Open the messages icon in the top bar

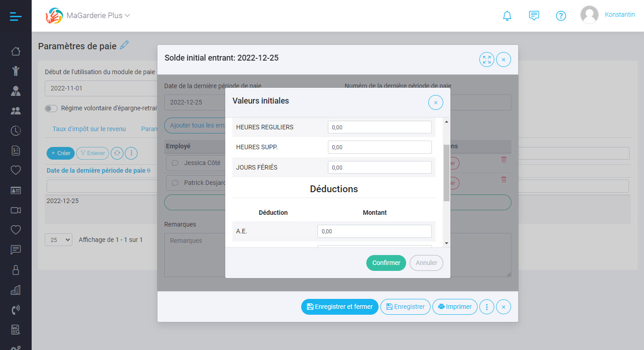(534, 15)
